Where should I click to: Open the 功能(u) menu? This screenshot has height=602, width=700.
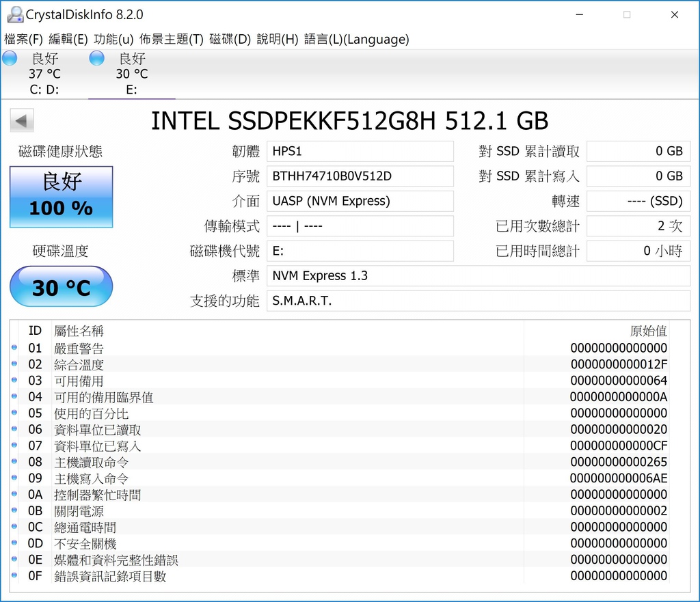click(x=113, y=39)
